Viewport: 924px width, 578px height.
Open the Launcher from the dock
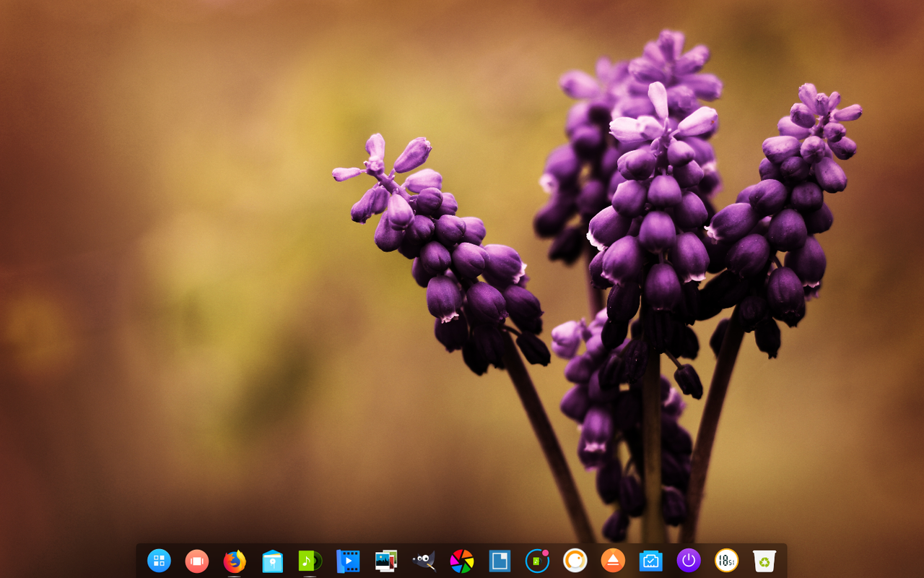pyautogui.click(x=159, y=561)
